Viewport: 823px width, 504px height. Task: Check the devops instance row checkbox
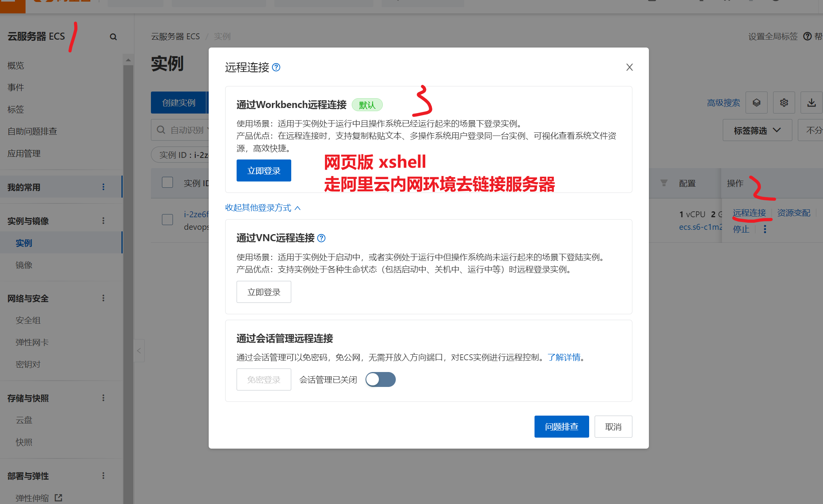click(167, 219)
